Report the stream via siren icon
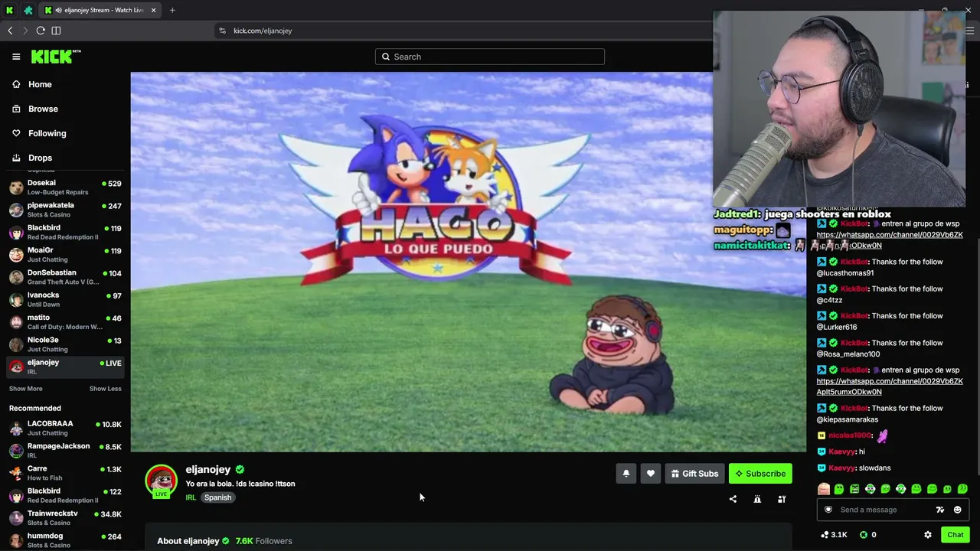980x551 pixels. click(757, 499)
